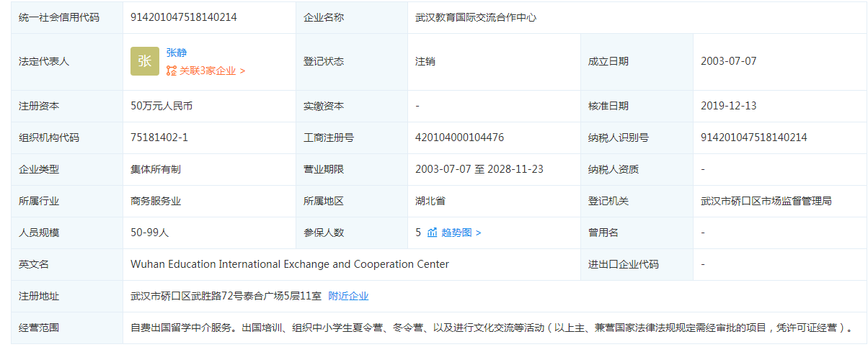Click the 登记状态 label cell
The height and width of the screenshot is (347, 868).
point(352,61)
